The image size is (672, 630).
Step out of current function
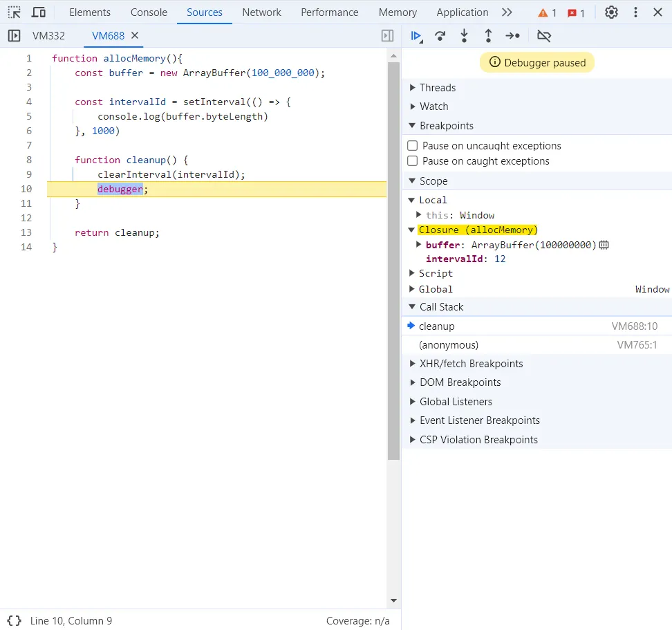[488, 36]
